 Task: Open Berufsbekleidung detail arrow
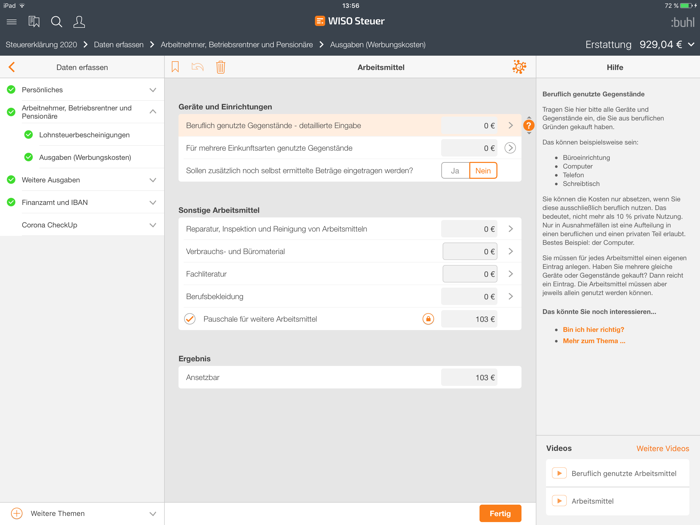pyautogui.click(x=511, y=296)
